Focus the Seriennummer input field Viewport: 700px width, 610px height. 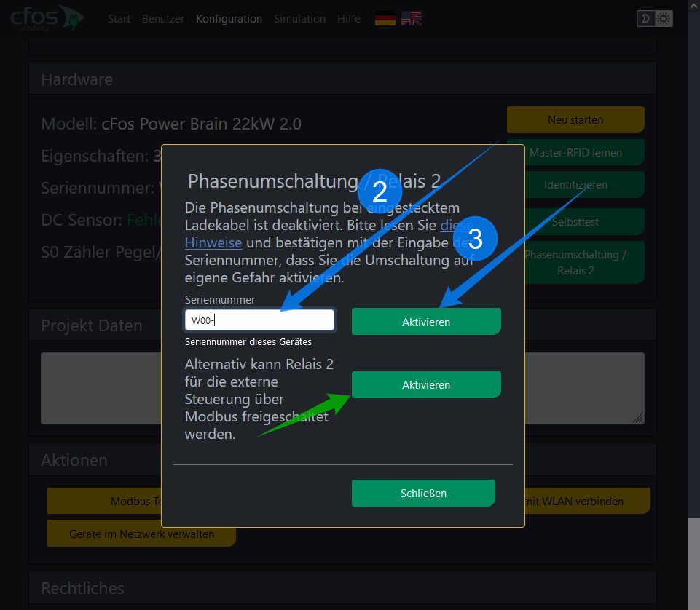(x=259, y=320)
